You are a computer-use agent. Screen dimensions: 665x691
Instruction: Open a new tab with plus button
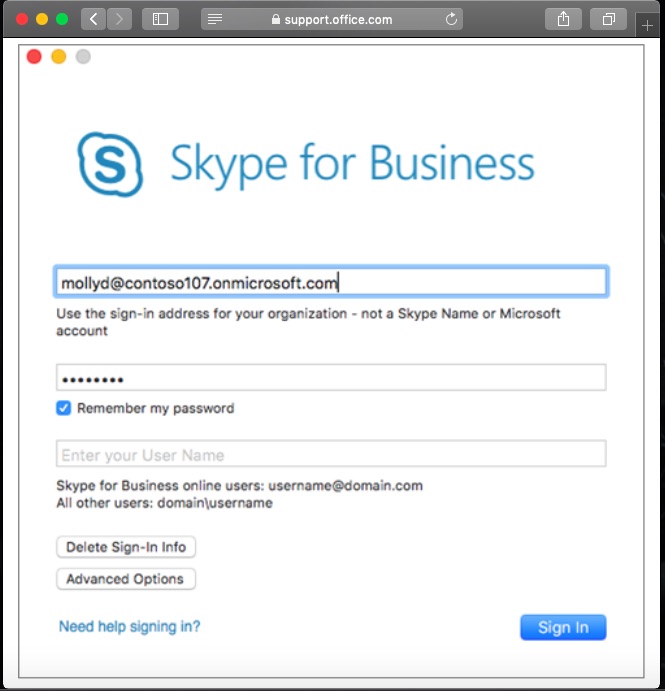[646, 25]
